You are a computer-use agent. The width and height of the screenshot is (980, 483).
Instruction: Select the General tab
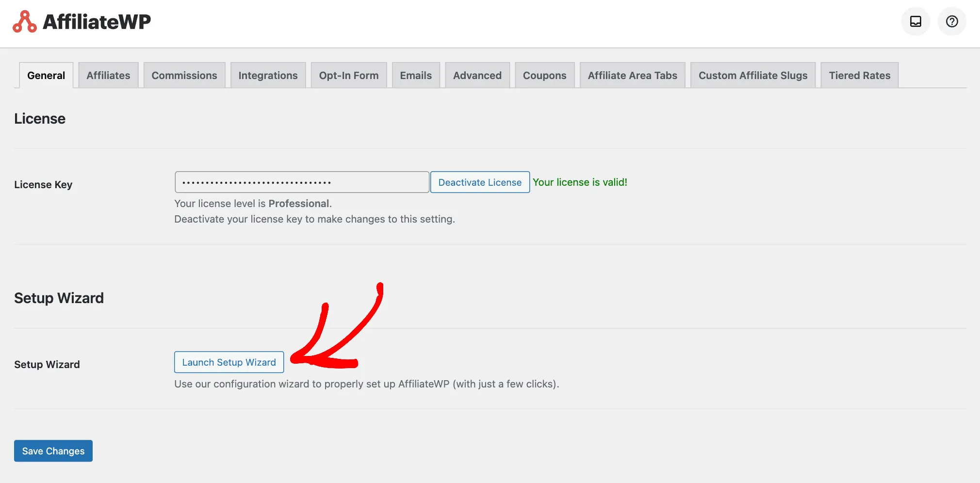click(46, 75)
